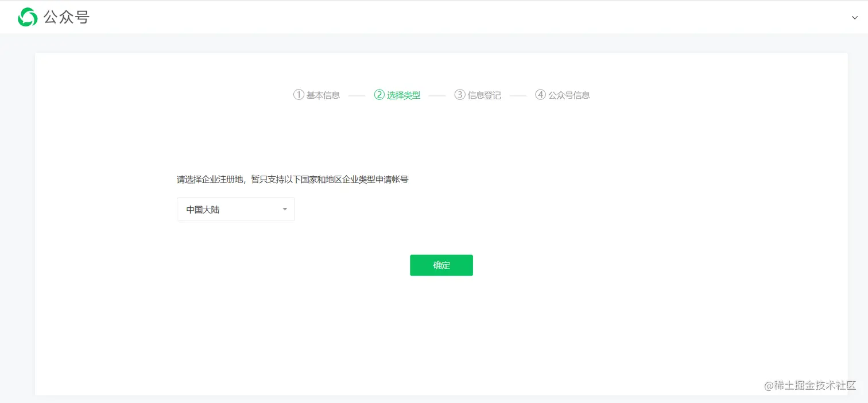Click the 公众号 title text beside the logo
Screen dimensions: 868x403
67,17
